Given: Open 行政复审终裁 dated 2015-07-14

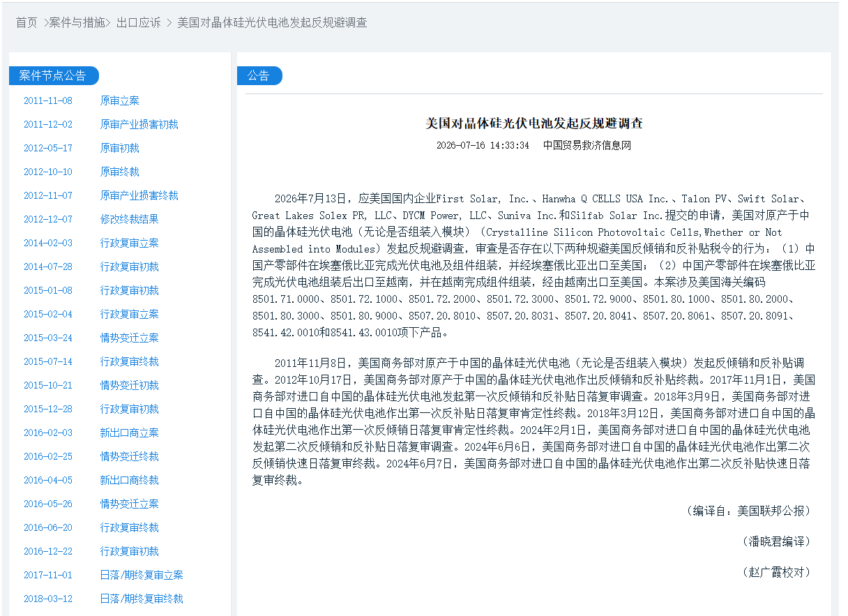Looking at the screenshot, I should pos(130,361).
